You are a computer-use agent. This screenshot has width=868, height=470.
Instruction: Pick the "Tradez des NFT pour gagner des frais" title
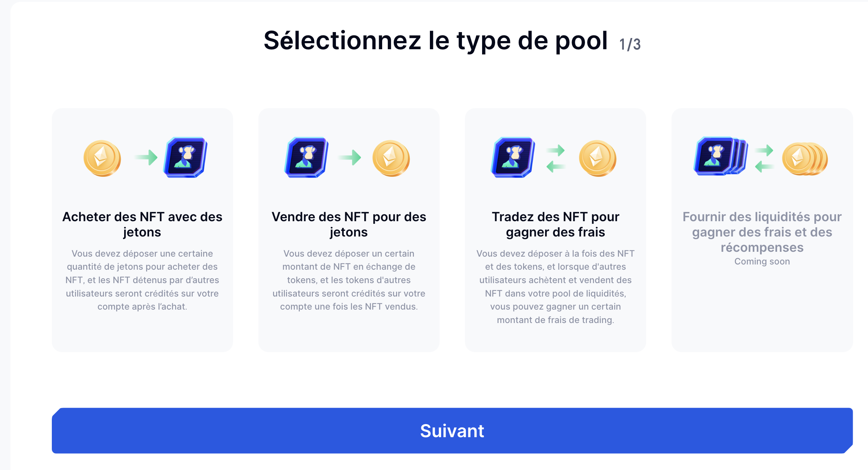pyautogui.click(x=555, y=224)
